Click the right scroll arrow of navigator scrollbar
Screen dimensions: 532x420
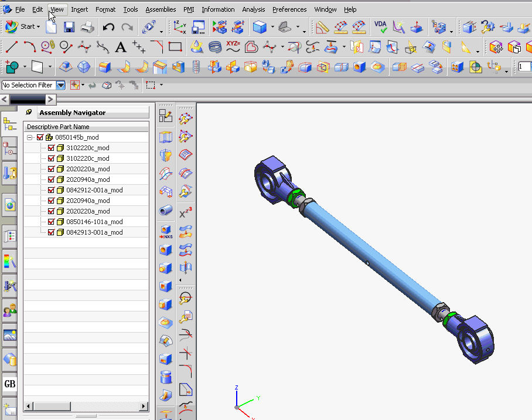(144, 406)
